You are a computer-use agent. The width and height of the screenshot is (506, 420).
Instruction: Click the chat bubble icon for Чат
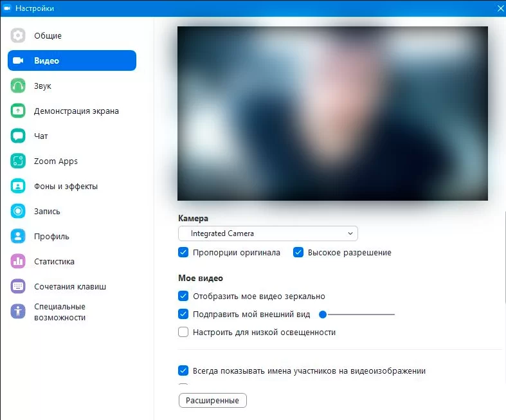click(x=18, y=136)
